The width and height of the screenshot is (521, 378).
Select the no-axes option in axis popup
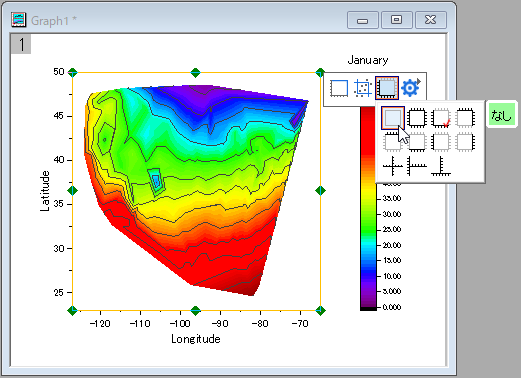pos(393,118)
